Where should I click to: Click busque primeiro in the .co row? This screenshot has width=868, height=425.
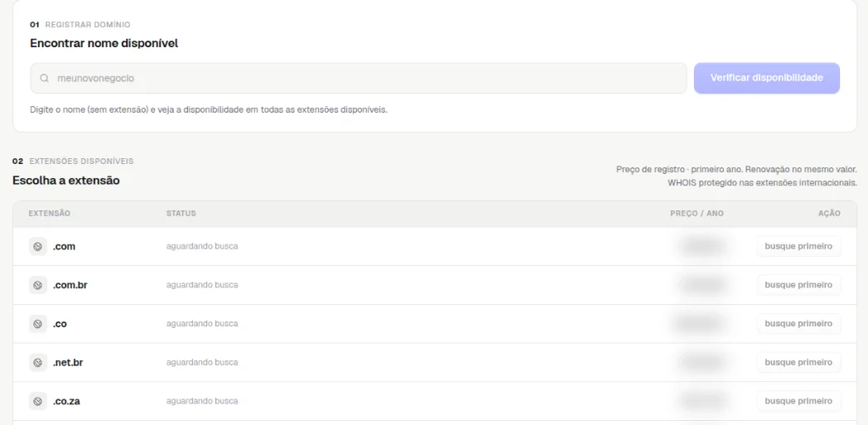(x=798, y=324)
